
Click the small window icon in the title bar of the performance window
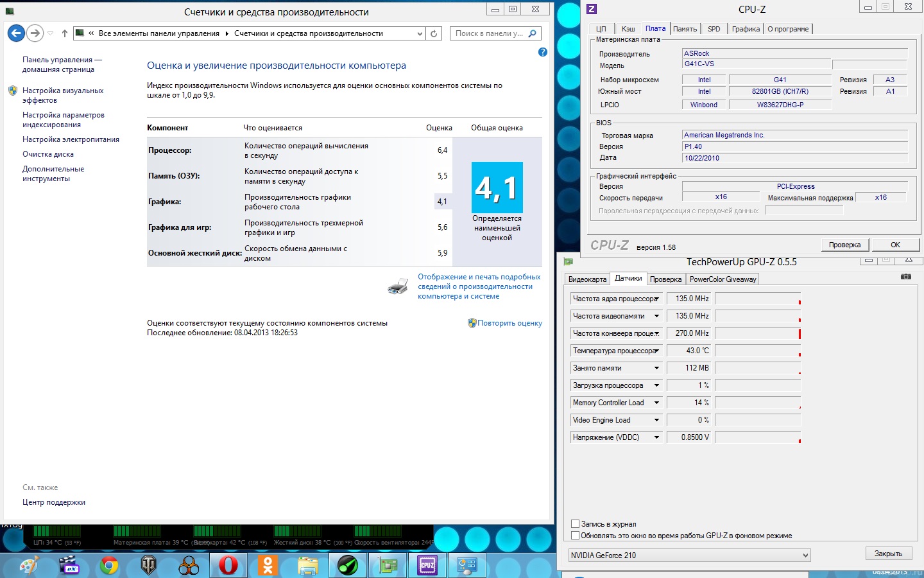pyautogui.click(x=10, y=11)
